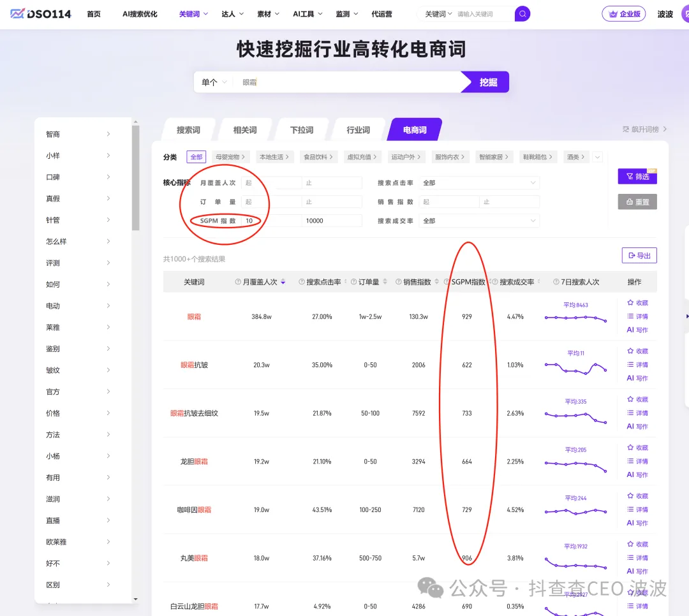Filter by 母婴宠物 category
The height and width of the screenshot is (616, 689).
pyautogui.click(x=230, y=157)
